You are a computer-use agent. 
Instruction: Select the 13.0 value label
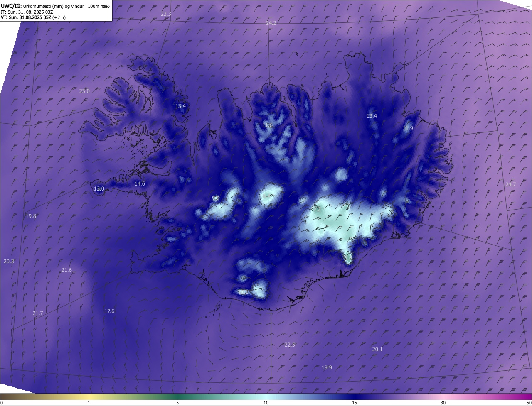pyautogui.click(x=99, y=188)
